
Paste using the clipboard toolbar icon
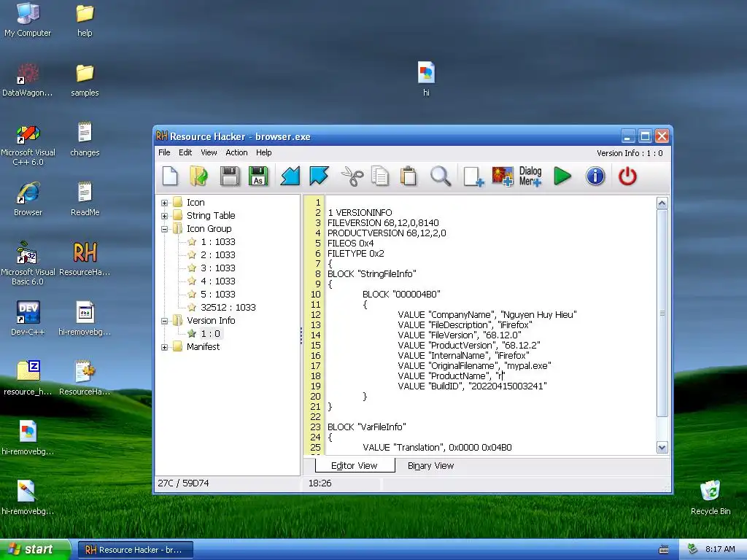tap(409, 176)
